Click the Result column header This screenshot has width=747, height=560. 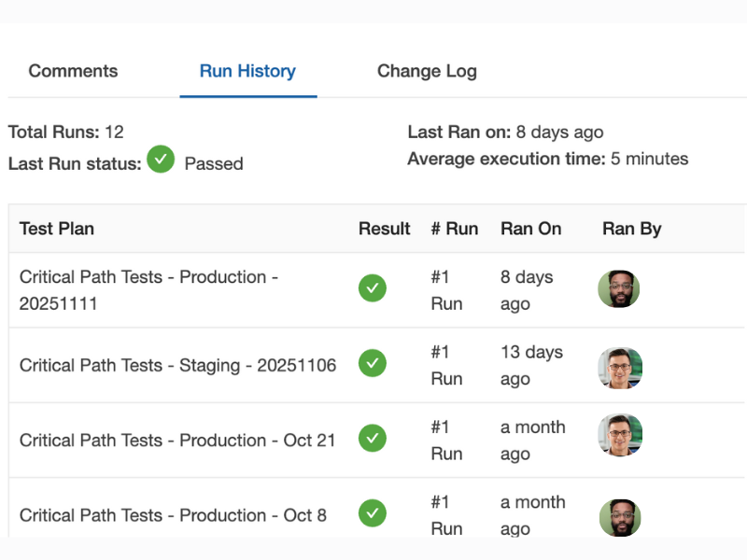point(384,229)
